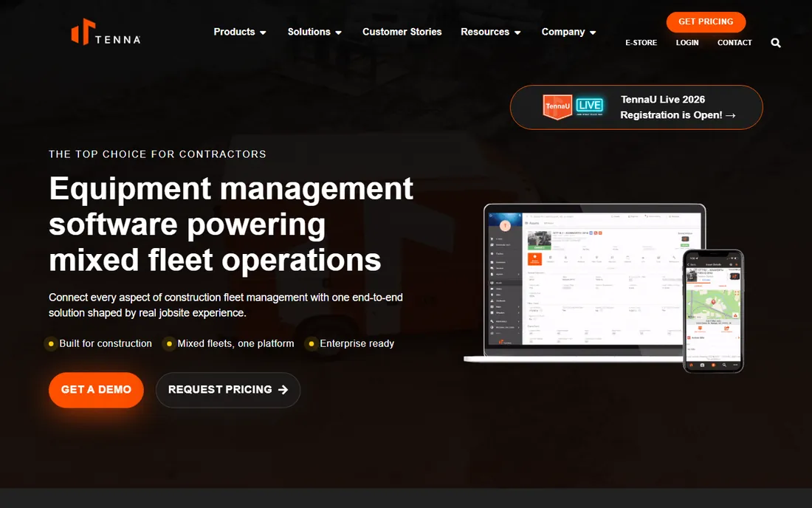Open the Products menu
The height and width of the screenshot is (508, 812).
coord(234,32)
